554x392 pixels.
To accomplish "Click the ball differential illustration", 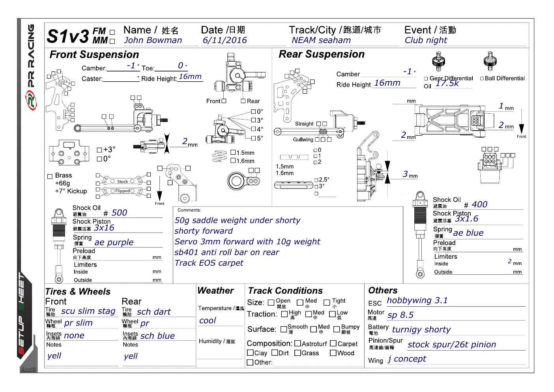I will [490, 62].
